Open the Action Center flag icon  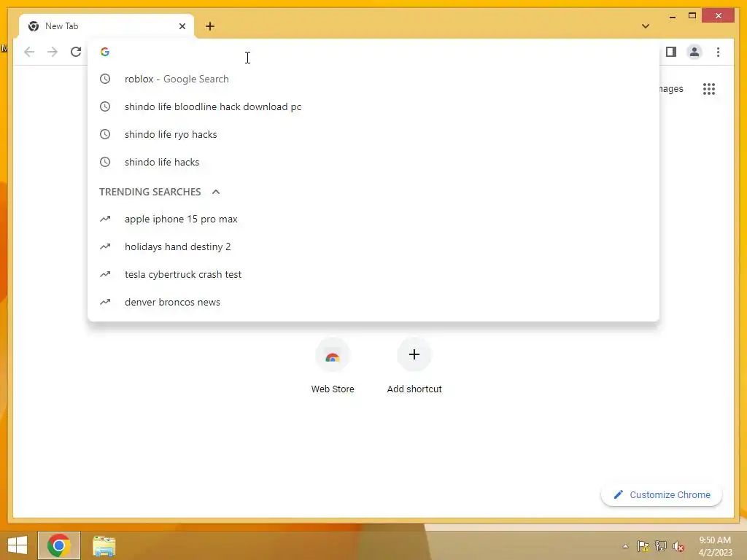pyautogui.click(x=643, y=546)
